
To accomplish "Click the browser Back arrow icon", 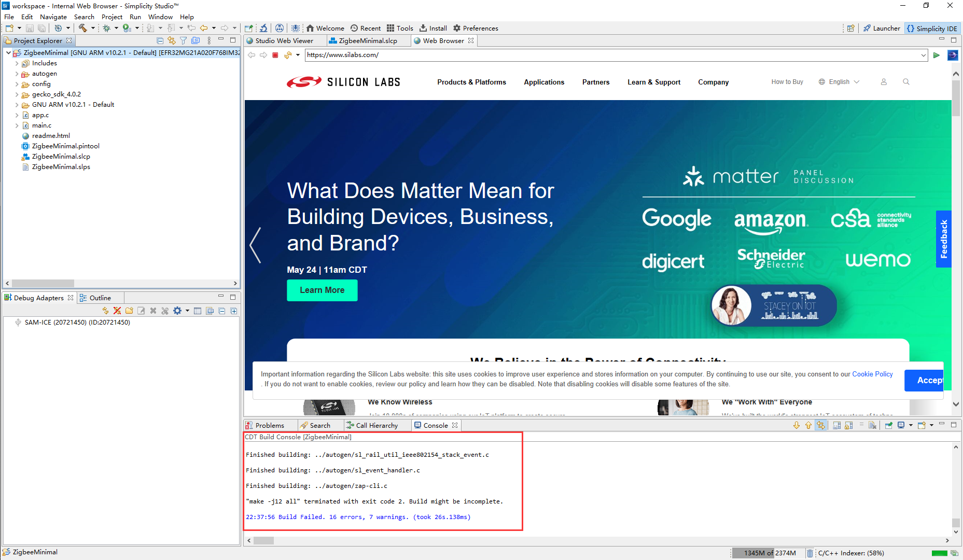I will click(252, 55).
